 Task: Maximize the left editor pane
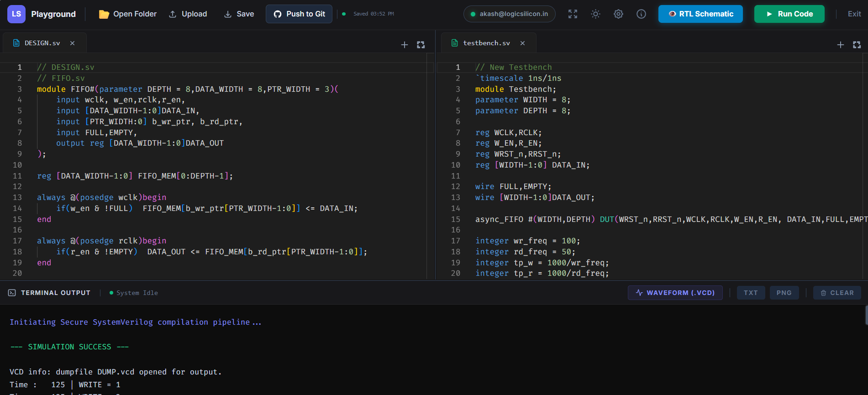(421, 45)
